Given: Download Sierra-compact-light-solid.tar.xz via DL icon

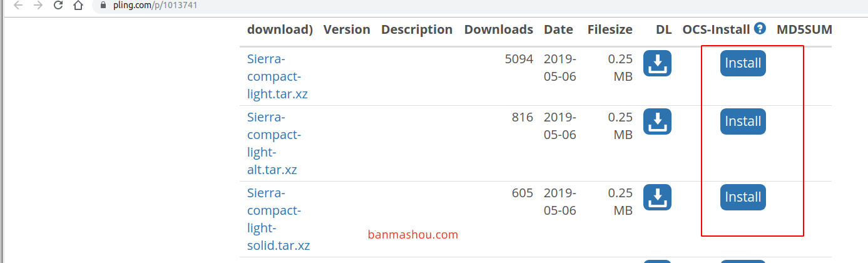Looking at the screenshot, I should pos(657,197).
